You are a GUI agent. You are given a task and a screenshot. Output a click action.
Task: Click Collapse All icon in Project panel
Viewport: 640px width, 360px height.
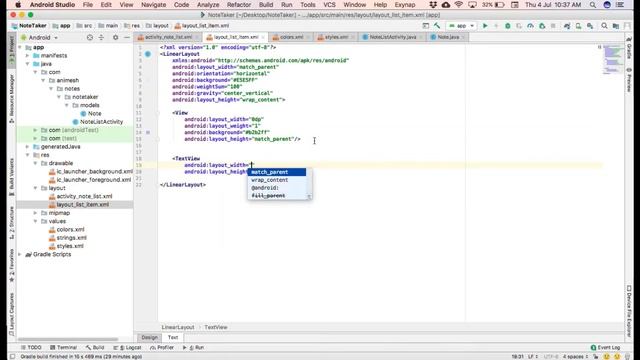pos(101,38)
